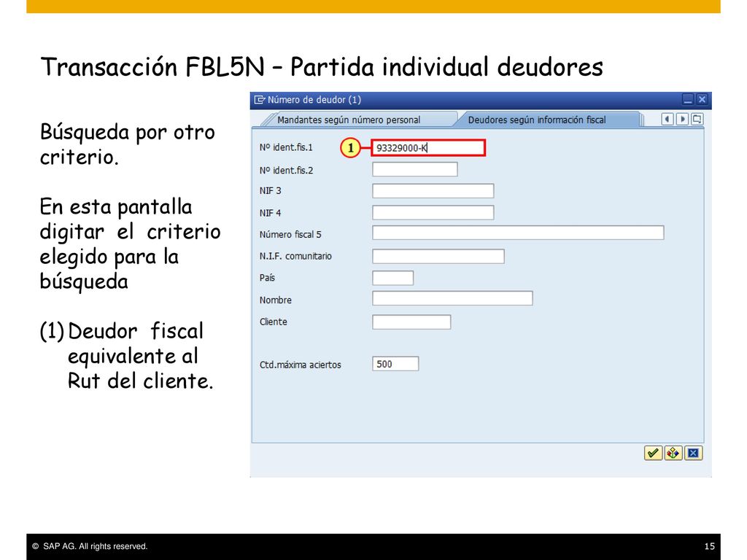This screenshot has width=747, height=560.
Task: Select Deudores según información fiscal tab
Action: pyautogui.click(x=537, y=120)
